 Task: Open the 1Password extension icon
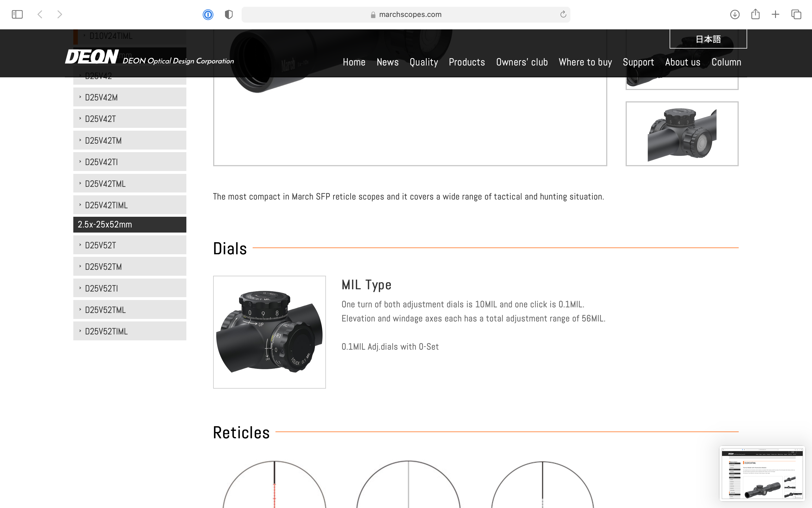pyautogui.click(x=208, y=14)
